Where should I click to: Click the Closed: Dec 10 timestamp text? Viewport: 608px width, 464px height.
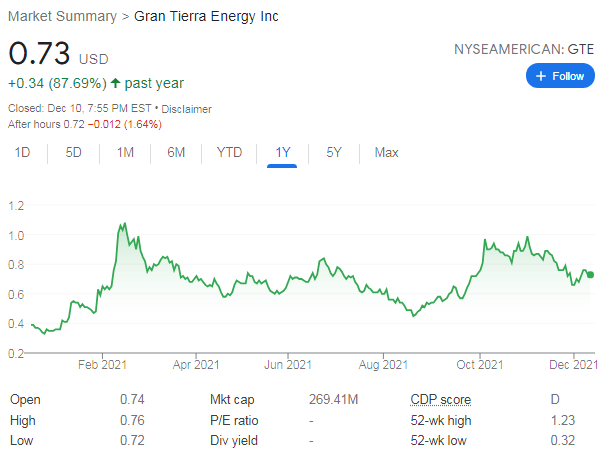[79, 108]
